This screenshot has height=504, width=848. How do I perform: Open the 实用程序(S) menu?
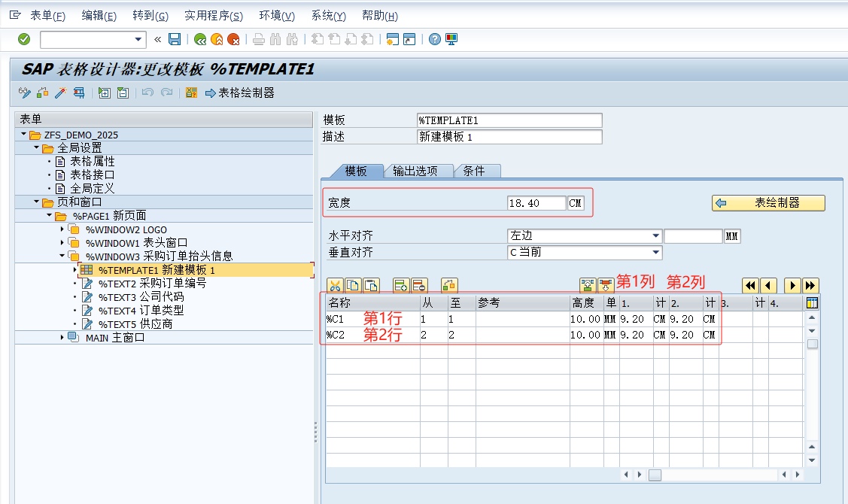tap(214, 16)
